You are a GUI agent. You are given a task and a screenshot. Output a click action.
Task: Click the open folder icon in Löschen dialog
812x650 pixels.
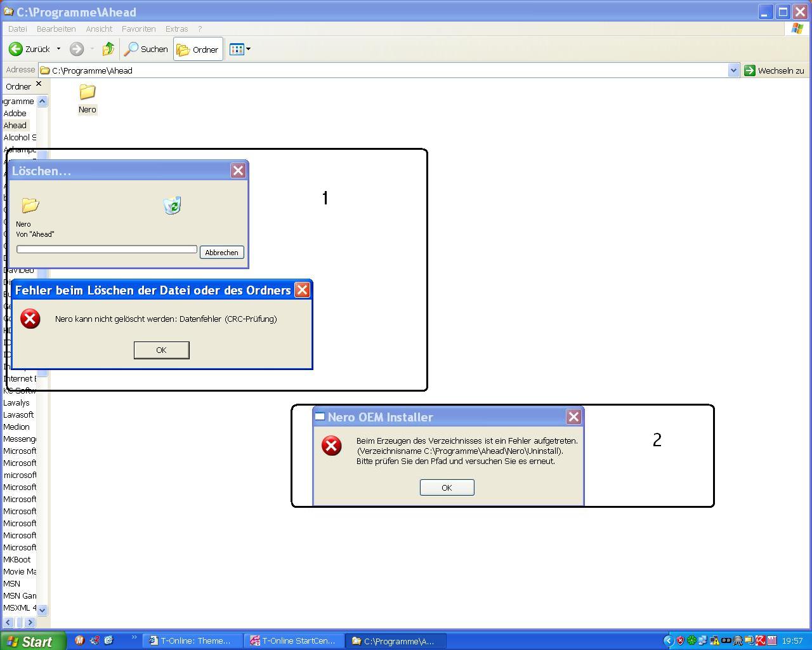(x=30, y=205)
